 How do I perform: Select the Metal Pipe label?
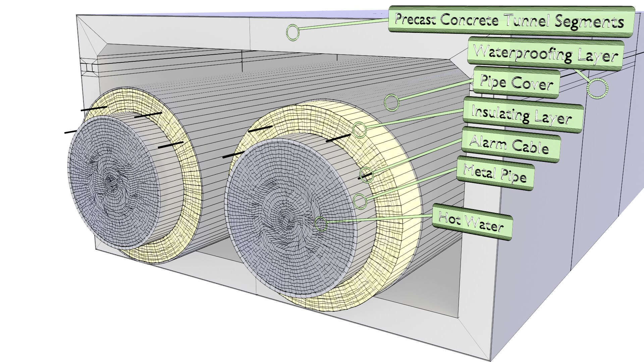[x=495, y=173]
